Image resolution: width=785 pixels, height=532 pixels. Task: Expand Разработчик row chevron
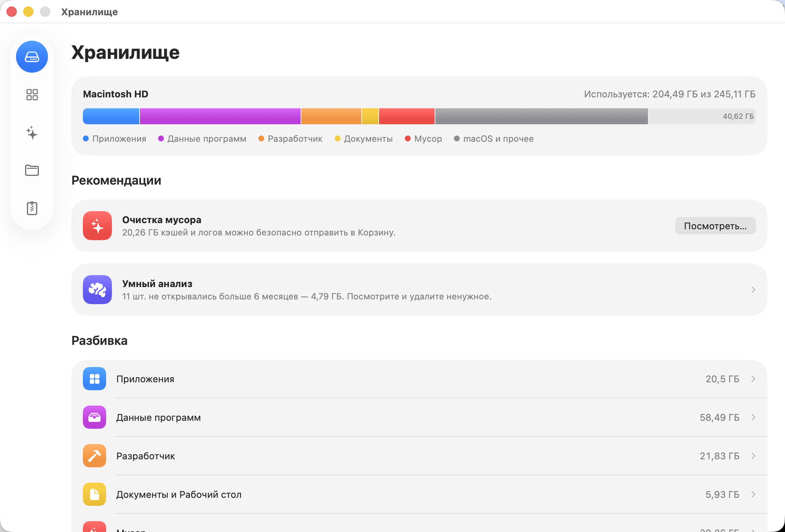coord(753,456)
